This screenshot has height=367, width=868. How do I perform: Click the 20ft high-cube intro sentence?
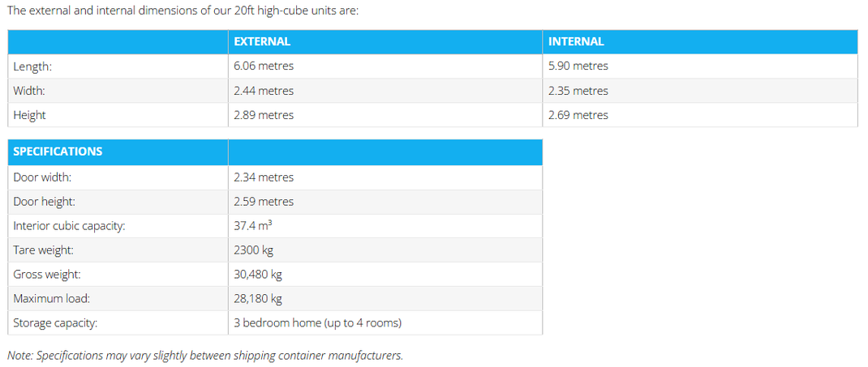[x=183, y=11]
